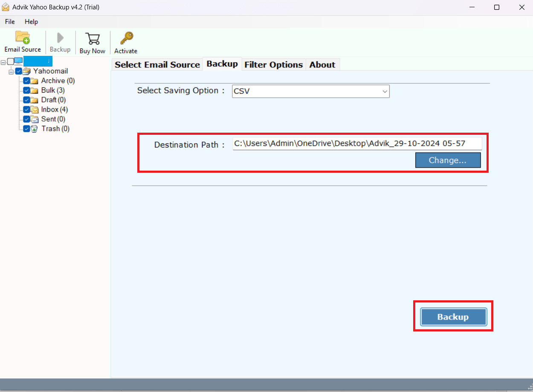The image size is (533, 392).
Task: Open the Select Saving Option CSV dropdown
Action: [x=311, y=91]
